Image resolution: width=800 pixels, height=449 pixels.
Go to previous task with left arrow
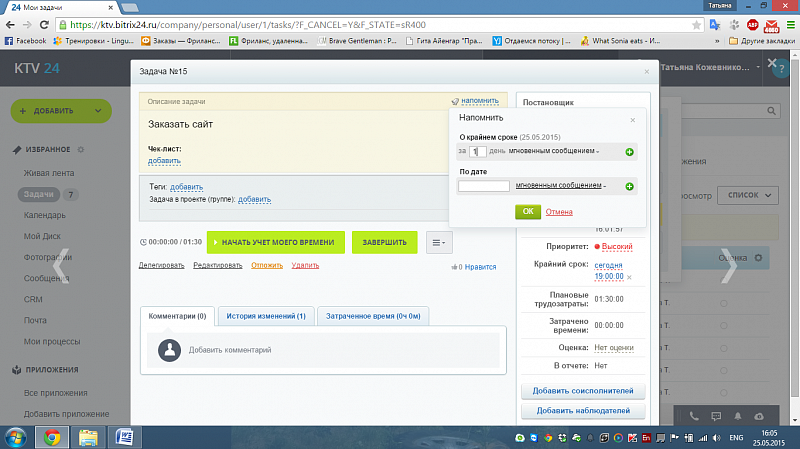tap(60, 265)
